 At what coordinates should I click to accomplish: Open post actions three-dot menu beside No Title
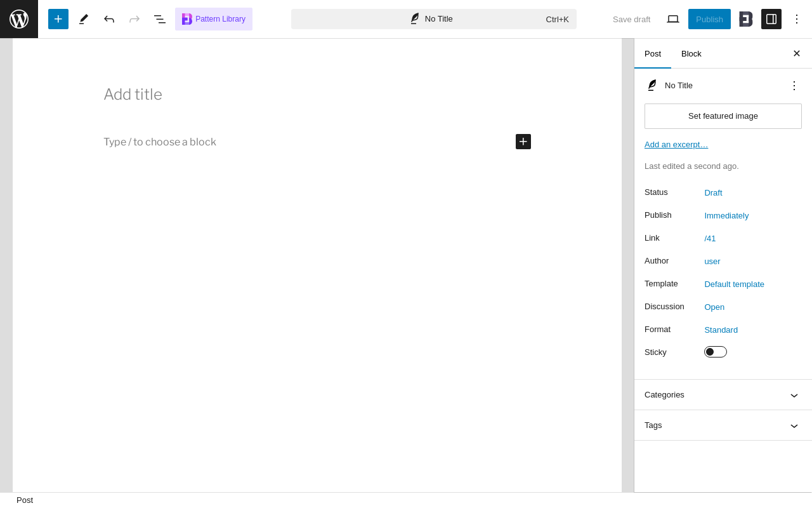tap(794, 85)
